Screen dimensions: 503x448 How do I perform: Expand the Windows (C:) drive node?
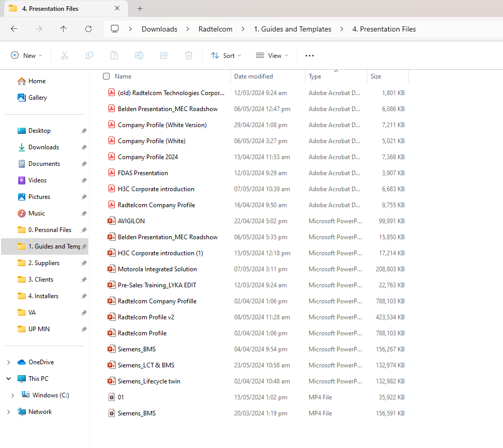click(13, 395)
